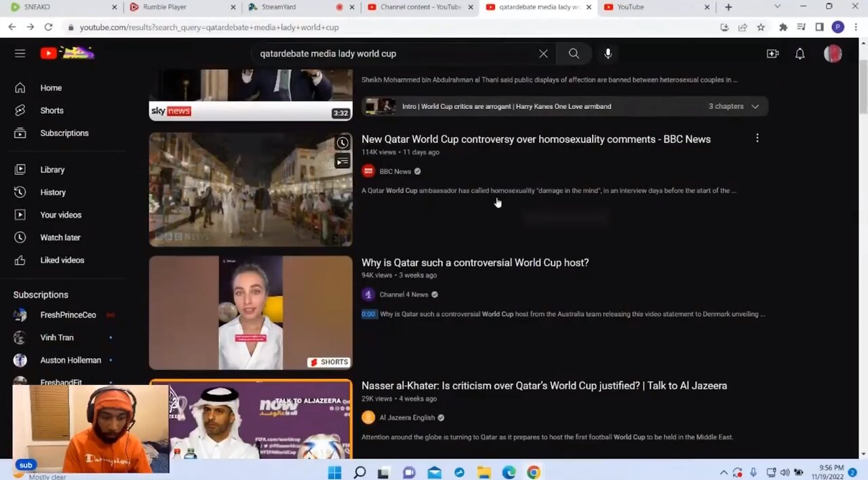Start voice search with the microphone
The image size is (868, 480).
[608, 54]
